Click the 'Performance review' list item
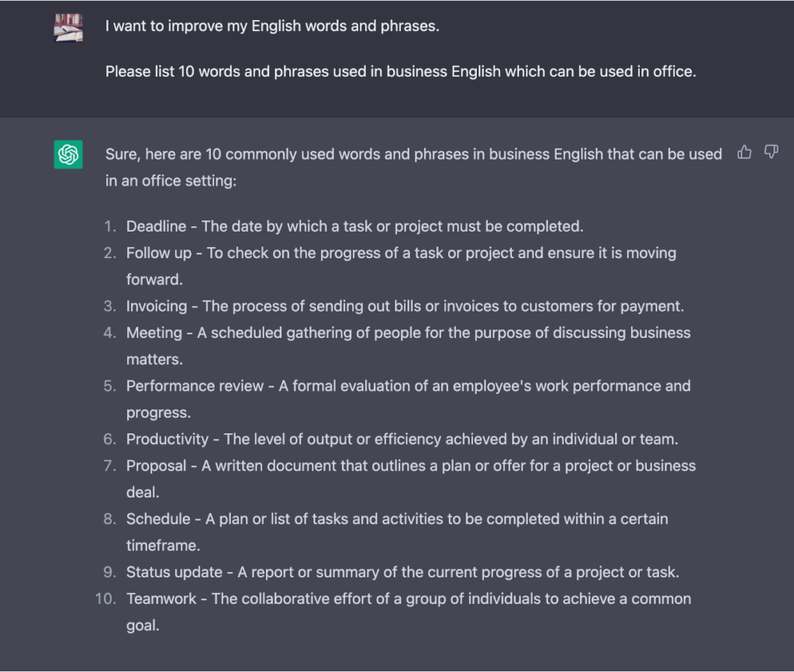This screenshot has width=794, height=672. tap(408, 386)
